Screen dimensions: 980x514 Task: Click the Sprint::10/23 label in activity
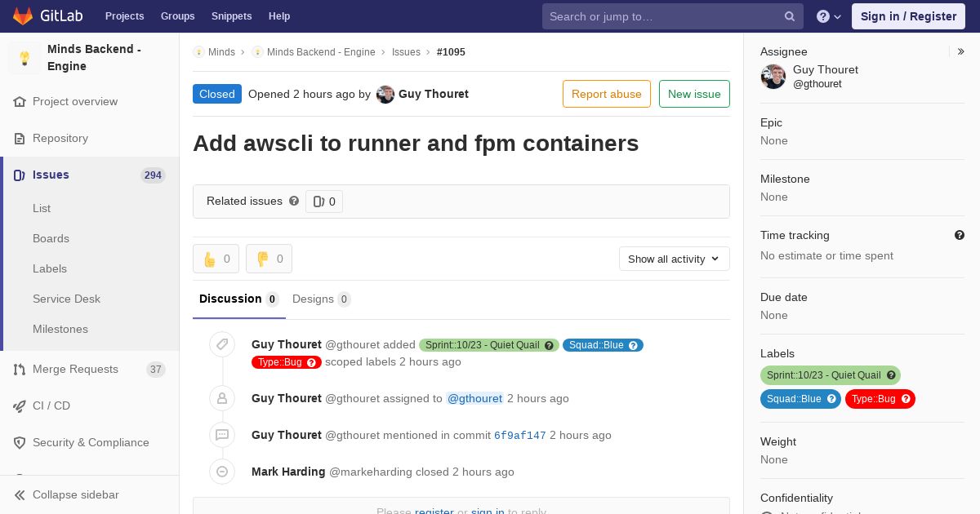point(490,345)
